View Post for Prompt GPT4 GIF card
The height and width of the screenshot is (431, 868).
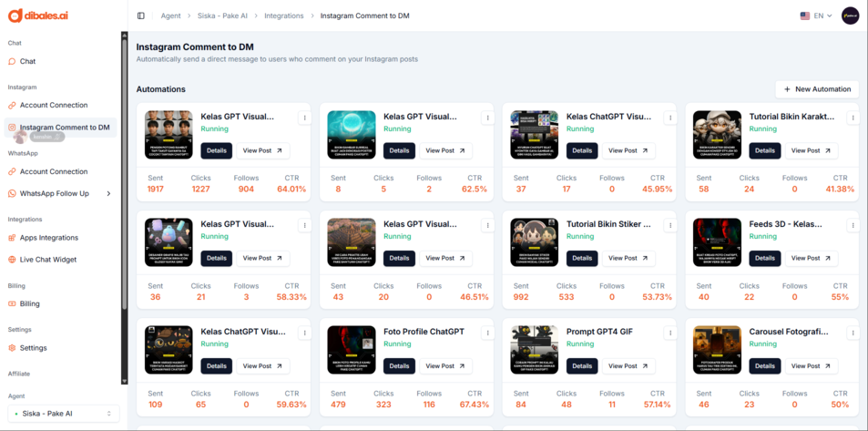pos(628,366)
